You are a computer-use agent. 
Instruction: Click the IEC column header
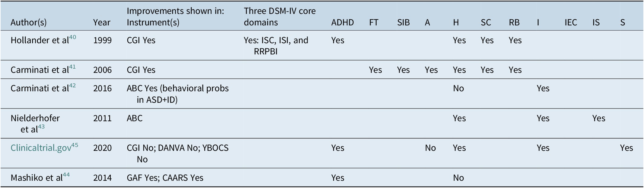[571, 22]
